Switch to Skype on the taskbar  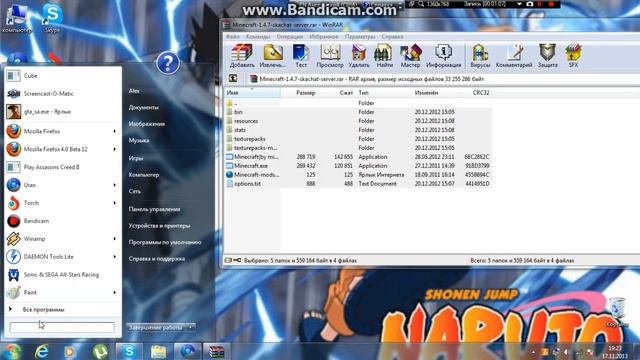click(129, 351)
